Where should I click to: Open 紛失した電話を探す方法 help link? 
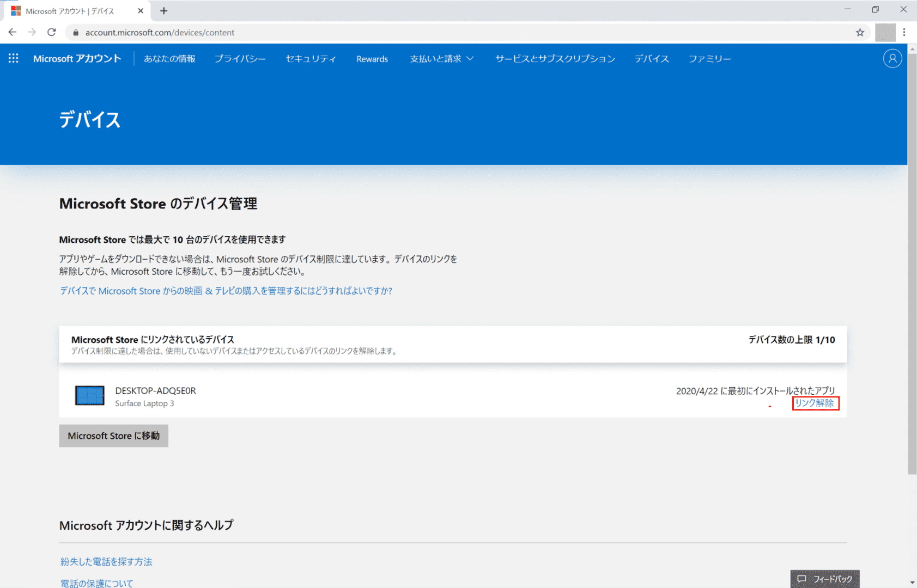coord(106,562)
